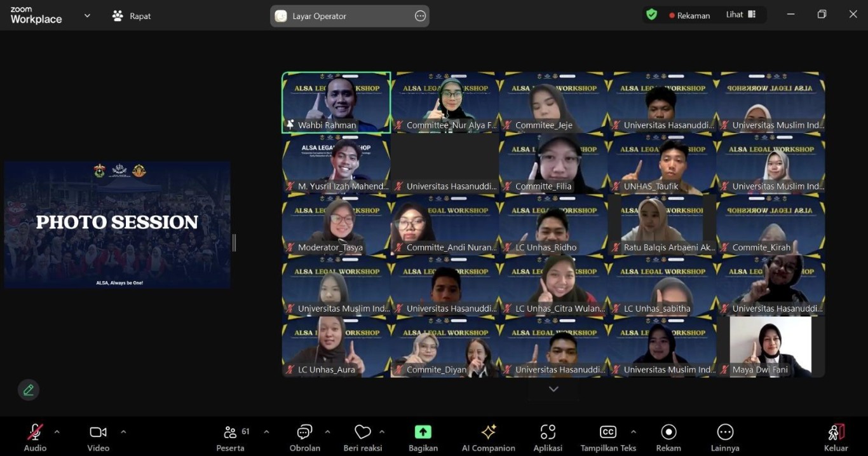The height and width of the screenshot is (456, 868).
Task: Open the Lainnya more options
Action: [725, 438]
